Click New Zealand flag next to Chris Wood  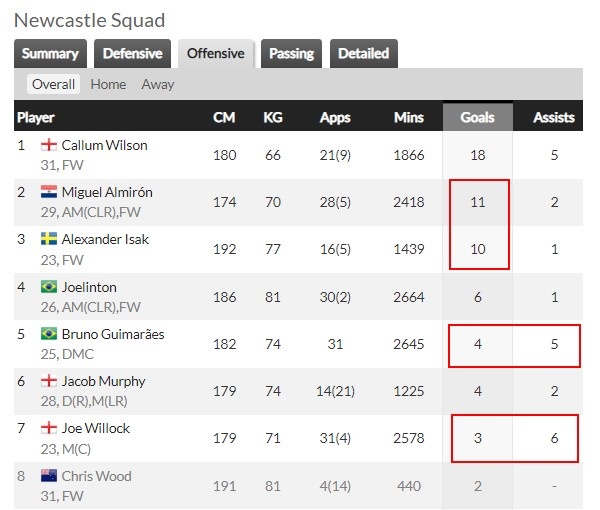click(49, 476)
